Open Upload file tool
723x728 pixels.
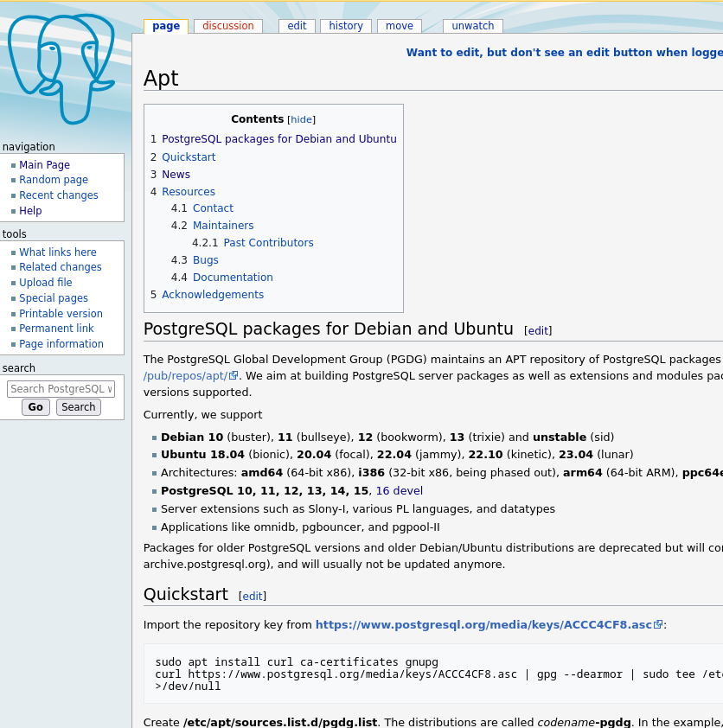(46, 282)
